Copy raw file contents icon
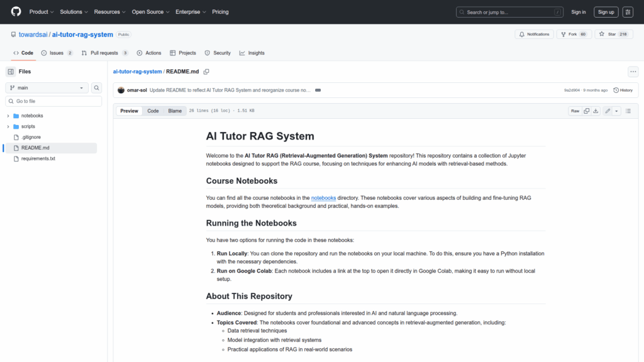Image resolution: width=644 pixels, height=362 pixels. click(x=587, y=111)
